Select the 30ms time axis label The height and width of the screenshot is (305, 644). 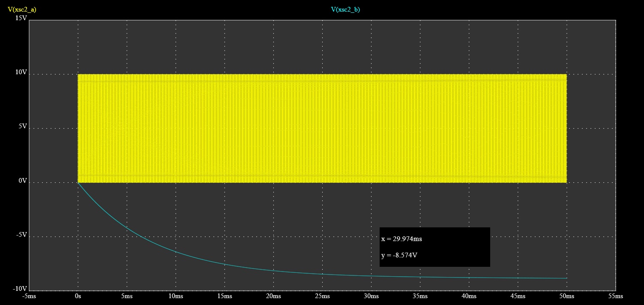tap(371, 296)
